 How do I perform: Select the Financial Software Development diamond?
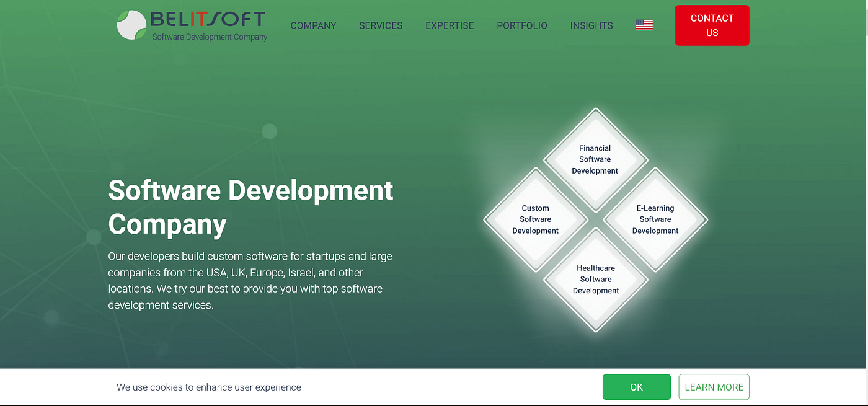(x=595, y=159)
